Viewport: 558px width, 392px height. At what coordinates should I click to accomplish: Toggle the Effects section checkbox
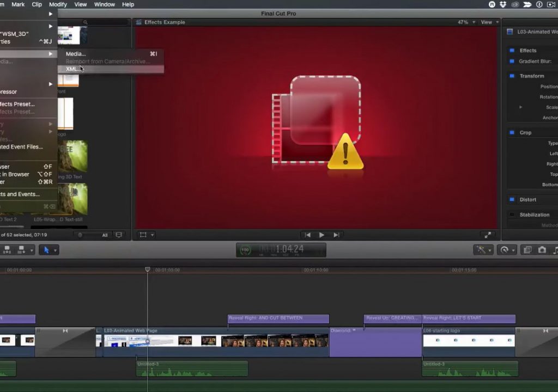512,50
